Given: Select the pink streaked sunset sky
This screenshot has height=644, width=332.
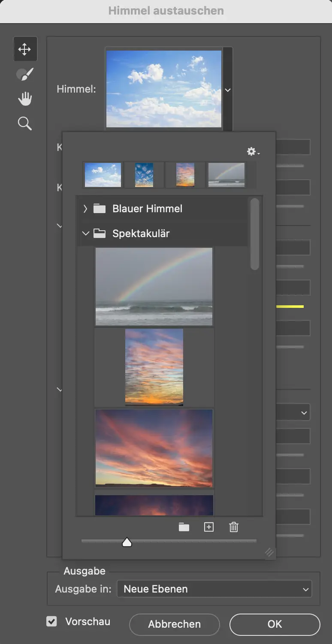Looking at the screenshot, I should (x=154, y=448).
